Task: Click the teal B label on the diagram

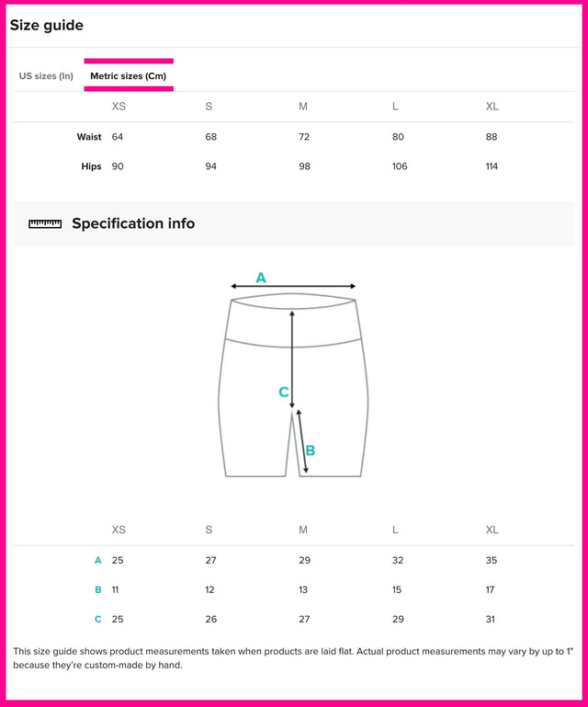Action: pos(311,450)
